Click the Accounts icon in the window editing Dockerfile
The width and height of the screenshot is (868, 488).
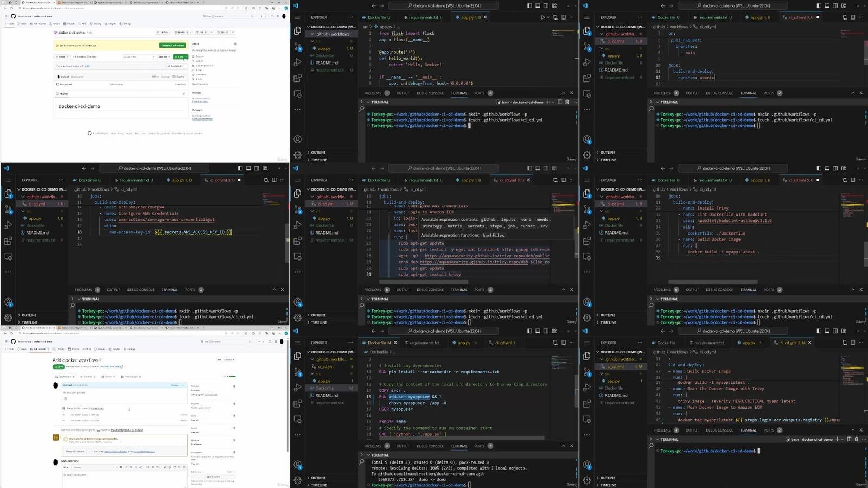tap(297, 465)
